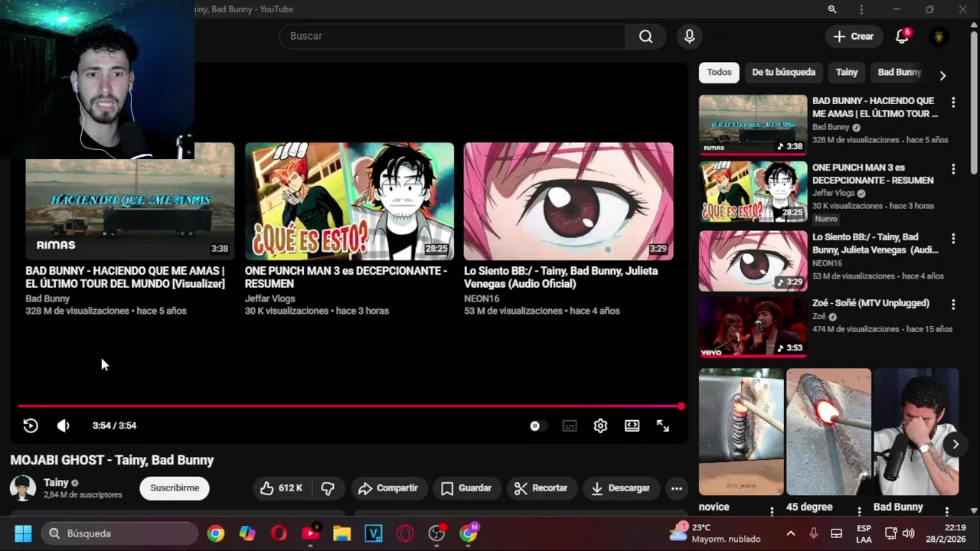Image resolution: width=980 pixels, height=551 pixels.
Task: Select the Todos filter chip
Action: pyautogui.click(x=719, y=72)
